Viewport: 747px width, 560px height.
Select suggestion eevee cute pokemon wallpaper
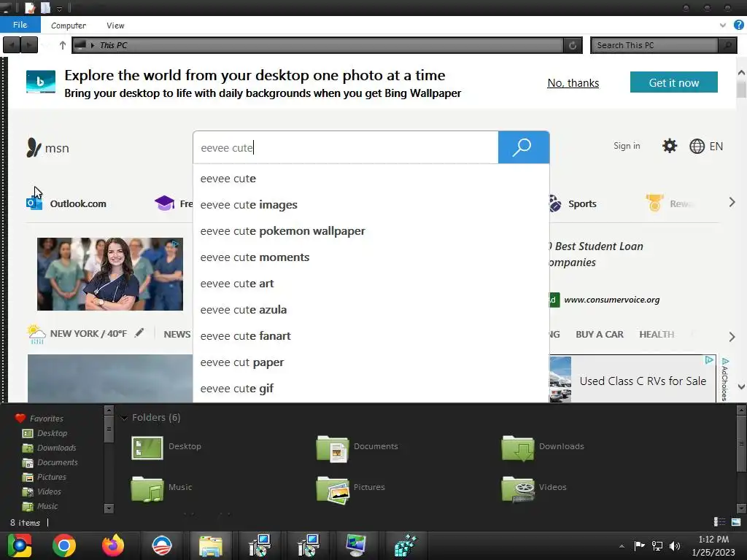(x=371, y=231)
